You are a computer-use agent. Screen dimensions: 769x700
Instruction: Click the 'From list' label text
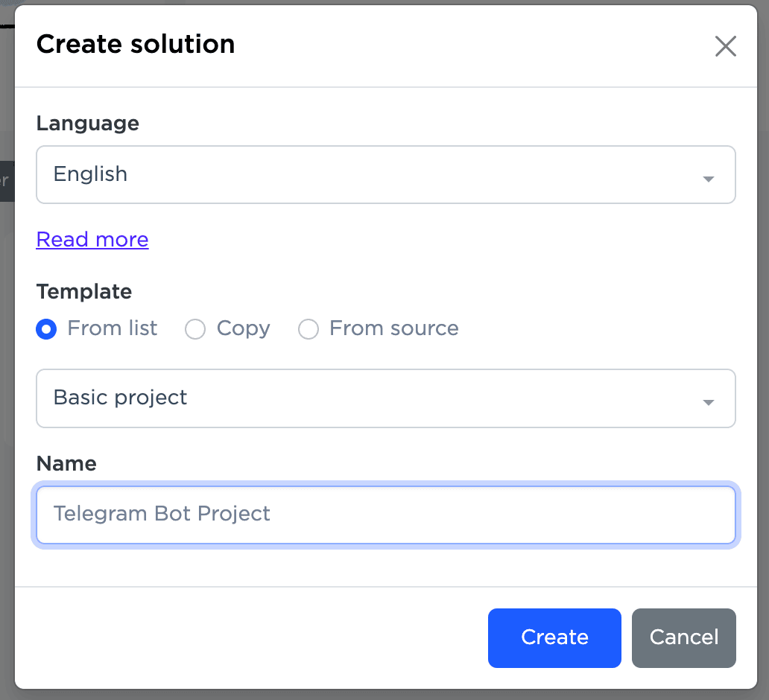pos(112,328)
